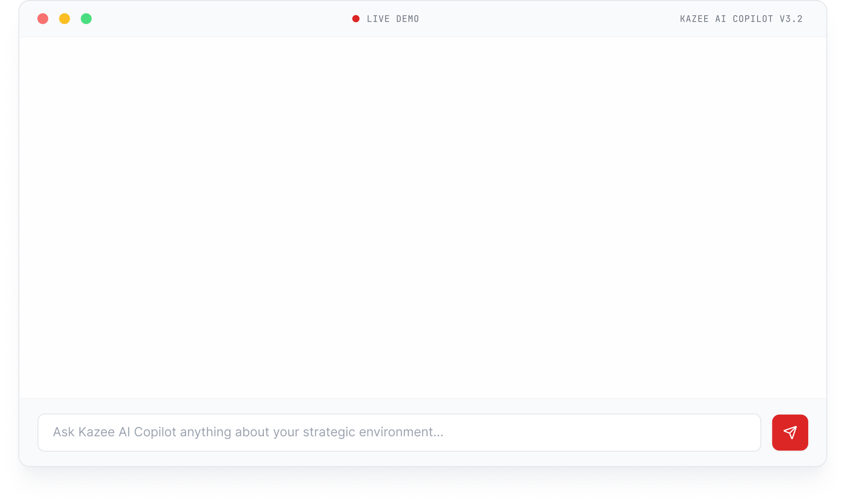Click the red window dot
The height and width of the screenshot is (504, 846).
tap(43, 19)
